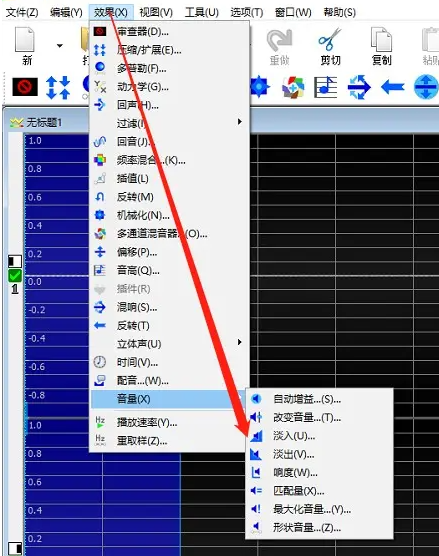The width and height of the screenshot is (439, 556).
Task: Click the mechanize gear toolbar icon
Action: (x=260, y=87)
